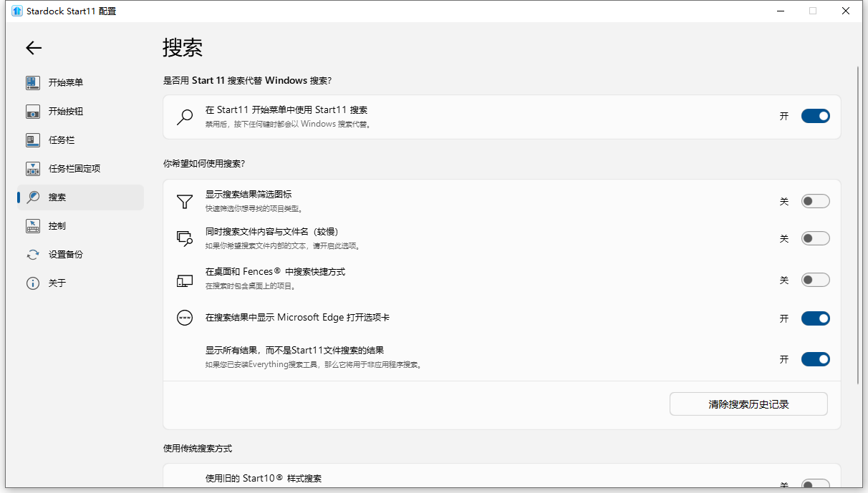Disable 显示所有结果 Everything search toggle
This screenshot has width=868, height=493.
tap(815, 358)
